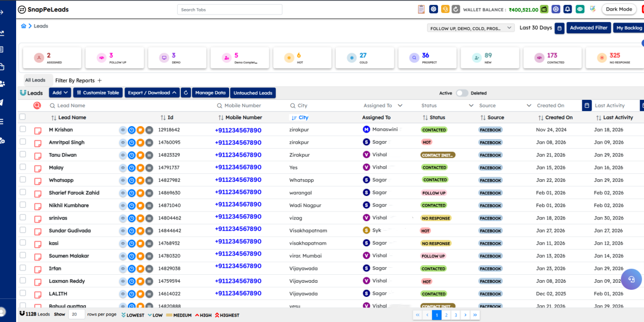Screen dimensions: 644x322
Task: Expand the Add dropdown button
Action: 60,93
